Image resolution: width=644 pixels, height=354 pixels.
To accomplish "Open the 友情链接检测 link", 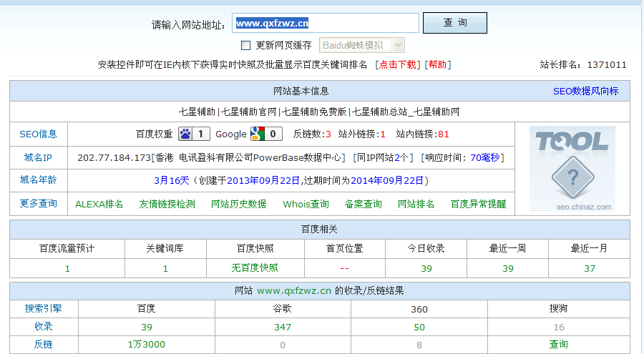I will (167, 204).
